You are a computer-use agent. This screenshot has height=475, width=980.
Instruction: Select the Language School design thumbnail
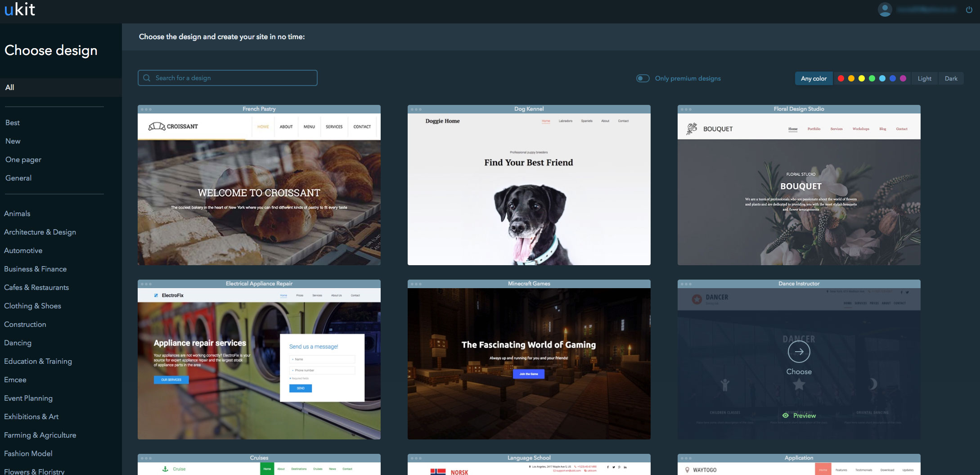click(529, 464)
